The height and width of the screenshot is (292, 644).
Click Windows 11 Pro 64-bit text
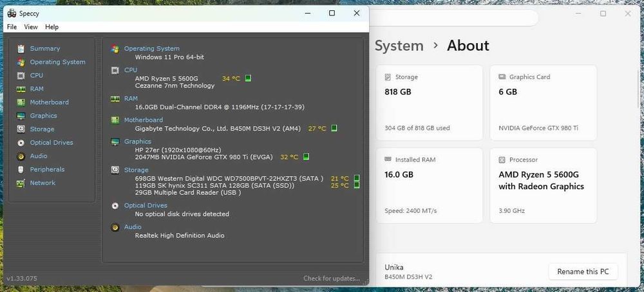pyautogui.click(x=169, y=57)
